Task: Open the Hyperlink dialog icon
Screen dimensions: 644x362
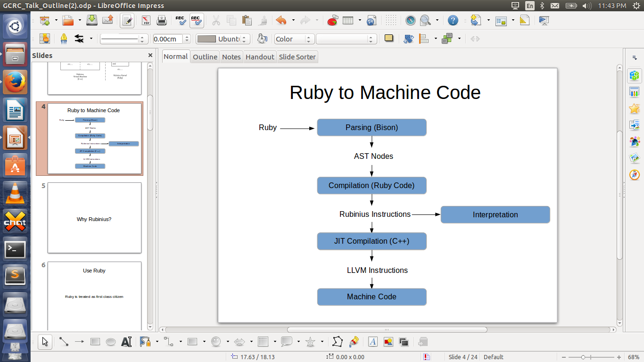Action: tap(372, 20)
